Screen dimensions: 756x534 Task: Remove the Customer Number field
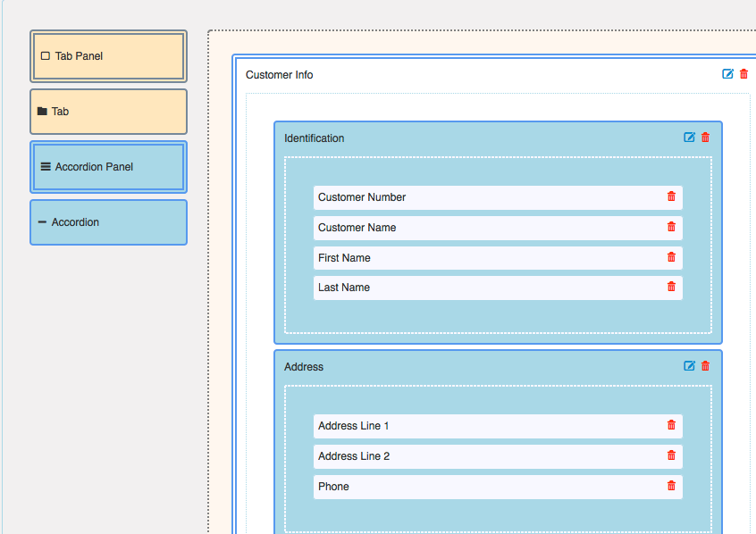(671, 196)
